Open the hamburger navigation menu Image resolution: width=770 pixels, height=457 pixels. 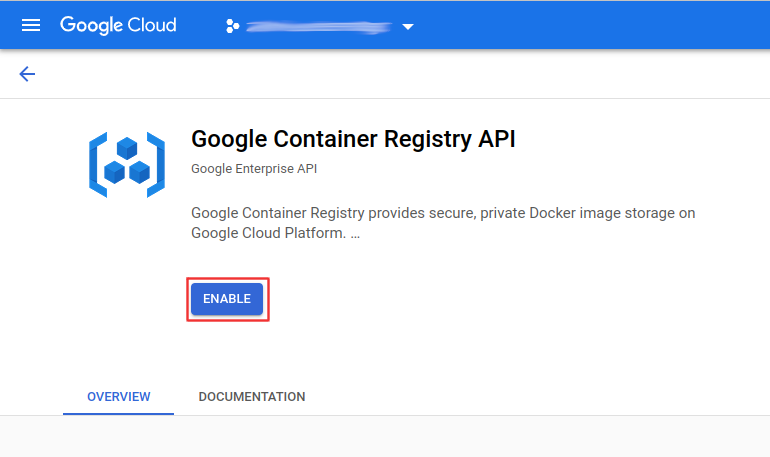pyautogui.click(x=31, y=25)
